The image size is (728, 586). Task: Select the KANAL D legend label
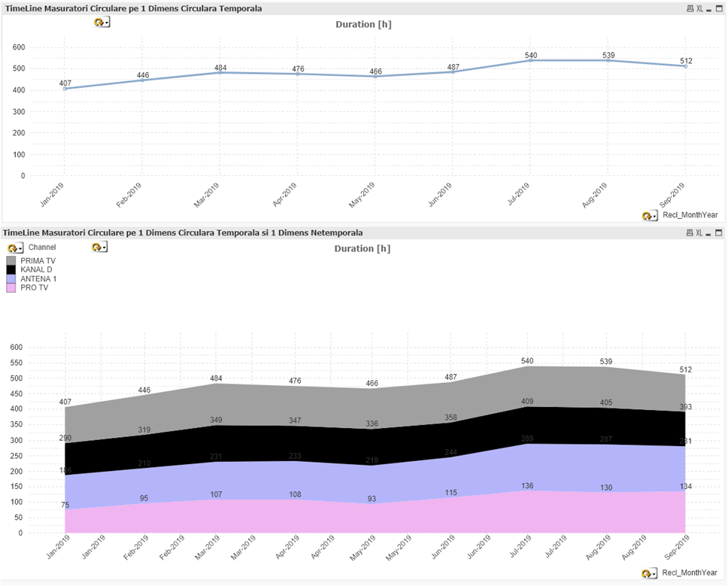[36, 270]
